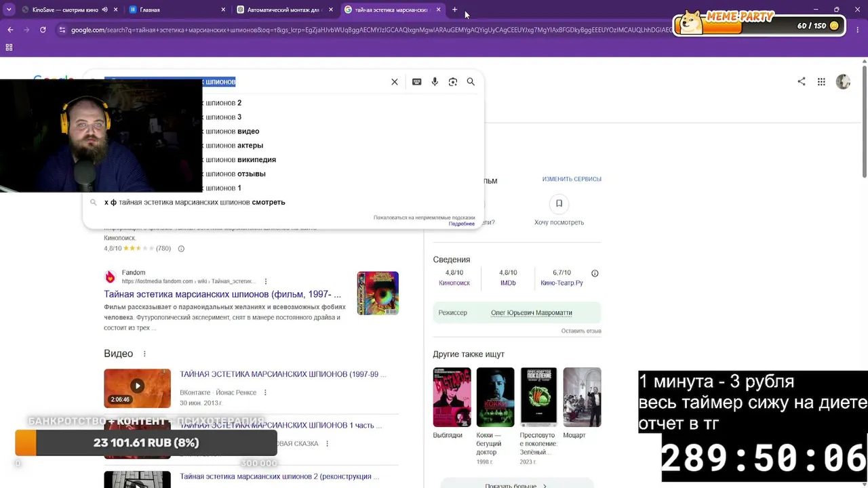Select the suggestion ending in видео

tap(283, 131)
